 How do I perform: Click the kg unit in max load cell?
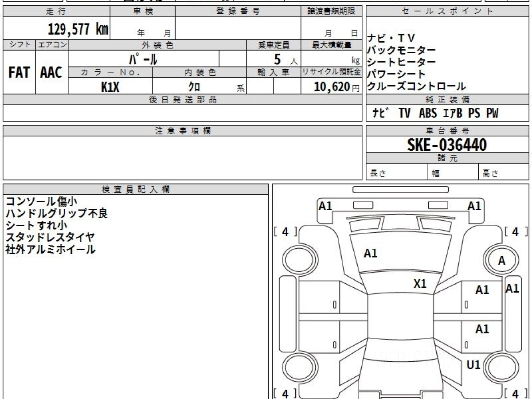tap(356, 62)
